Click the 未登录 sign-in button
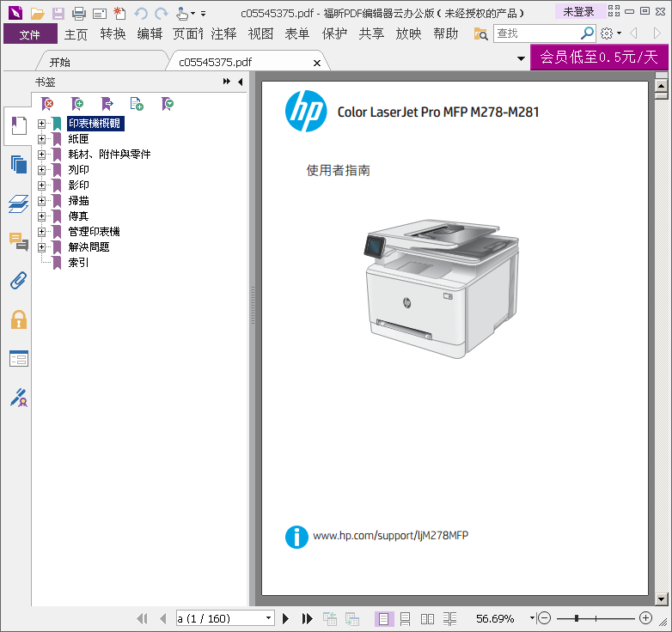The height and width of the screenshot is (632, 672). [x=579, y=11]
